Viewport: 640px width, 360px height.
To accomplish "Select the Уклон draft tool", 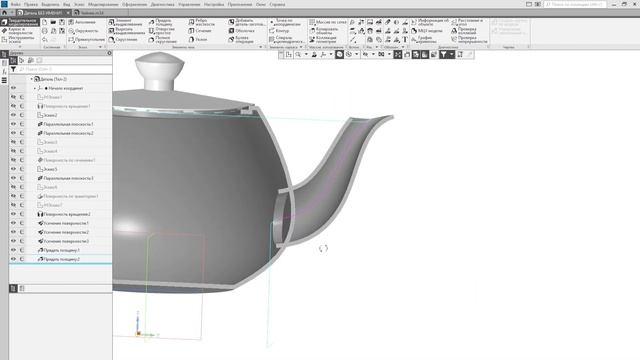I will [x=198, y=40].
